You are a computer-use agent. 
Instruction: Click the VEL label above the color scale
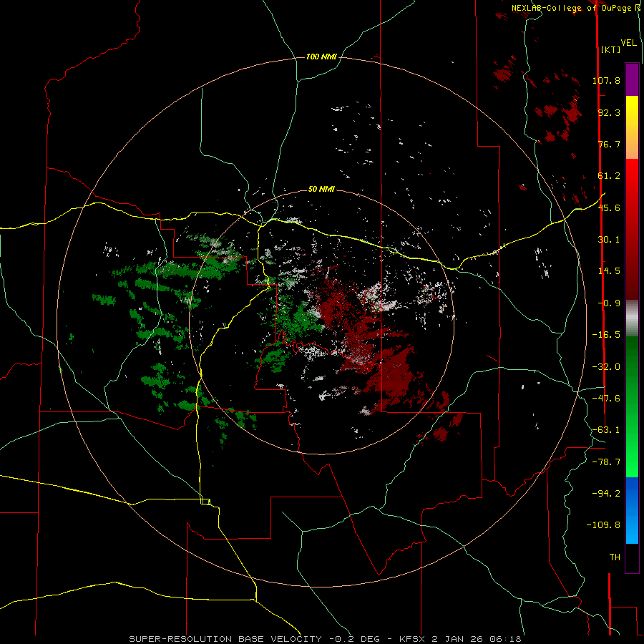[x=628, y=42]
